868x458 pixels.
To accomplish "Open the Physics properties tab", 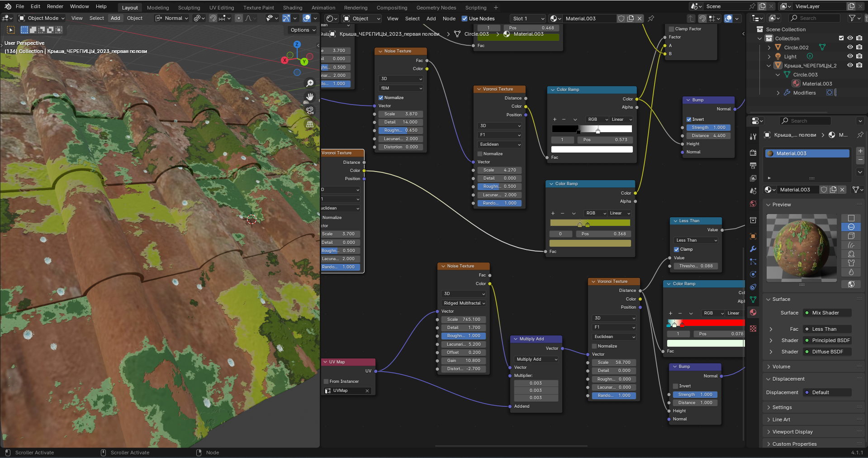I will pyautogui.click(x=753, y=274).
